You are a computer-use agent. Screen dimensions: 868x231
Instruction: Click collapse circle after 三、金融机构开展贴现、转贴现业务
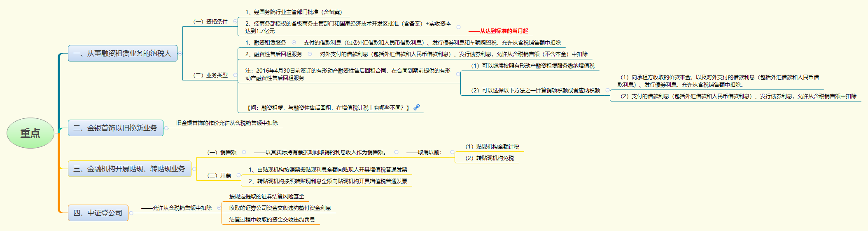(x=194, y=169)
